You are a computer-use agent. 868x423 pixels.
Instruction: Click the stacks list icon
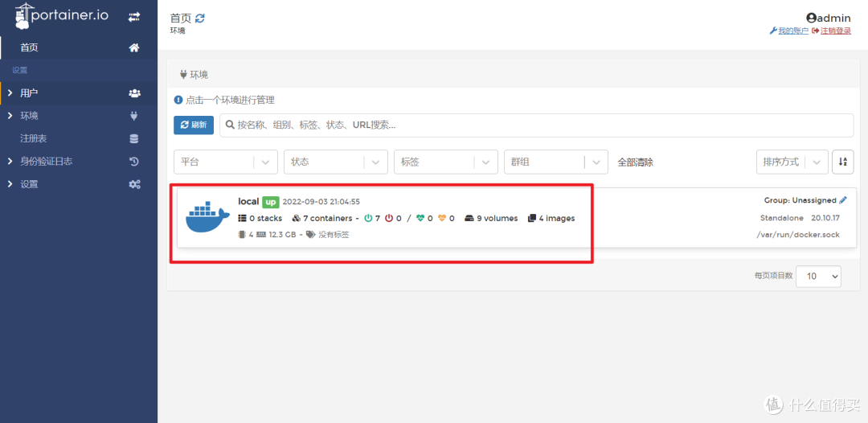coord(242,218)
